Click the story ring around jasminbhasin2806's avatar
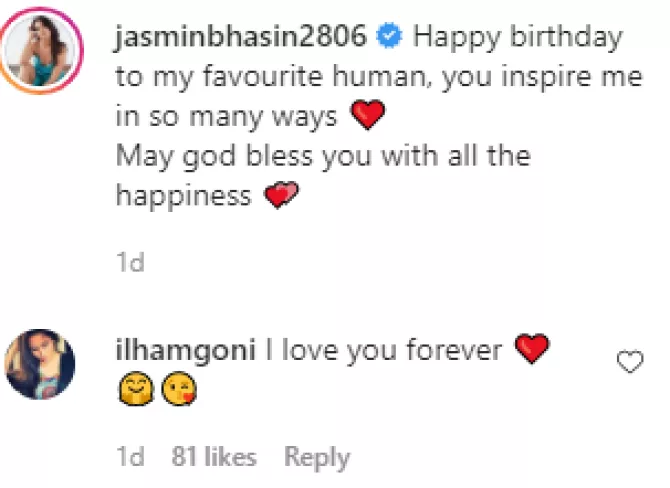The height and width of the screenshot is (488, 670). 40,50
